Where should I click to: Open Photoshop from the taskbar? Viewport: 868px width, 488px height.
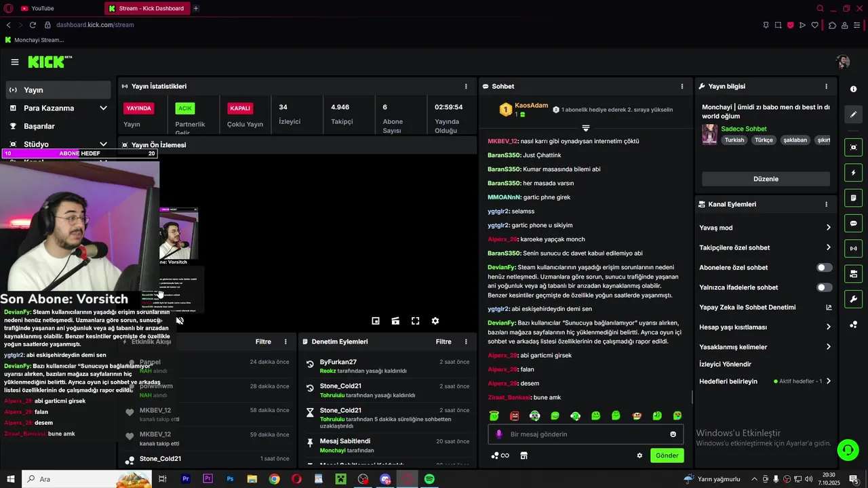point(230,479)
